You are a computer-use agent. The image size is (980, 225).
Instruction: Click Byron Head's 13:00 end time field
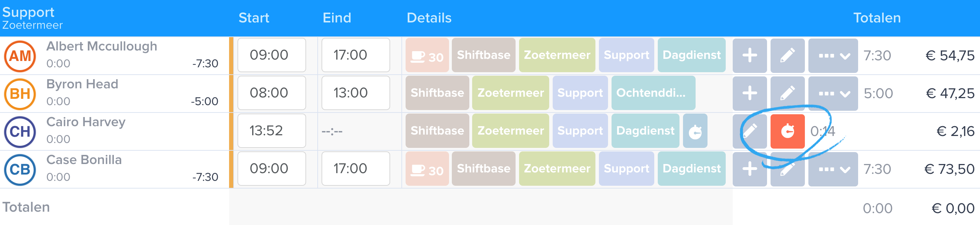(x=355, y=93)
